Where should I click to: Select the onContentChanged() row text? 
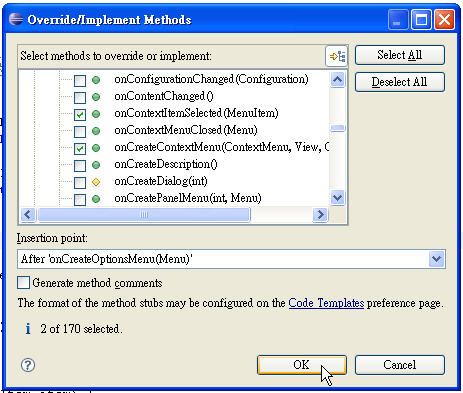164,96
